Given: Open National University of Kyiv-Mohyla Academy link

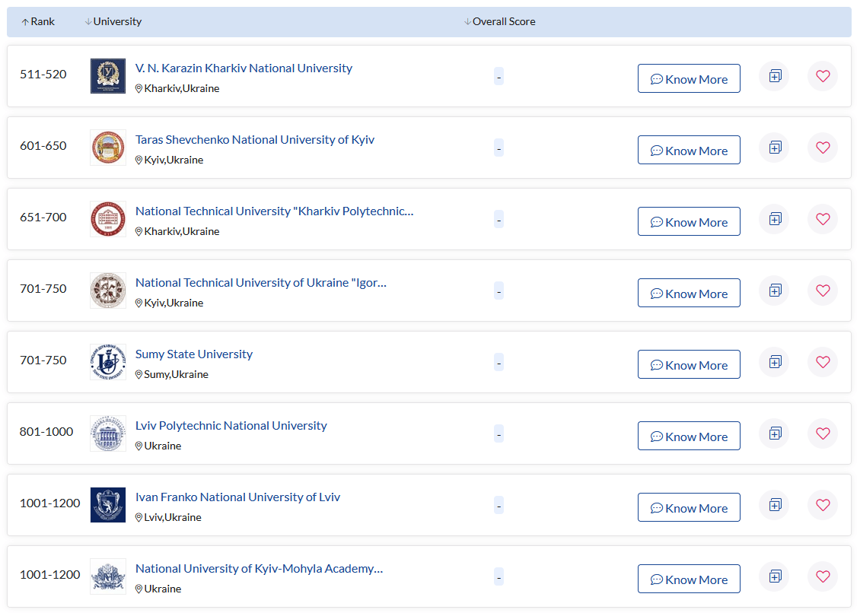Looking at the screenshot, I should pyautogui.click(x=259, y=569).
